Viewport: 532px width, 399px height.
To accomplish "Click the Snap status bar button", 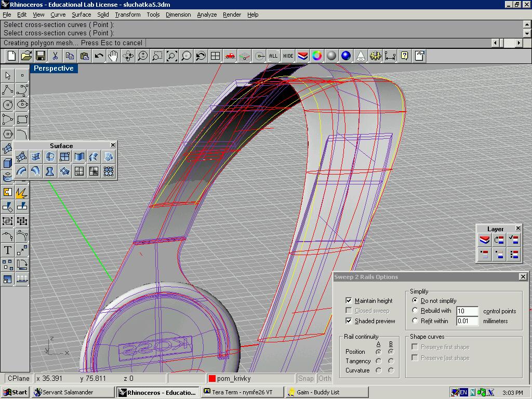I will (x=305, y=378).
